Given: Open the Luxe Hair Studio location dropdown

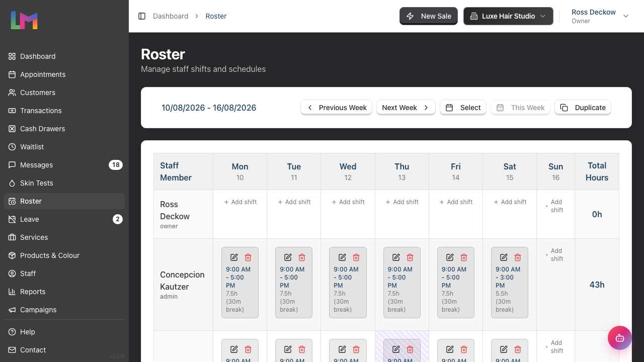Looking at the screenshot, I should (x=508, y=16).
